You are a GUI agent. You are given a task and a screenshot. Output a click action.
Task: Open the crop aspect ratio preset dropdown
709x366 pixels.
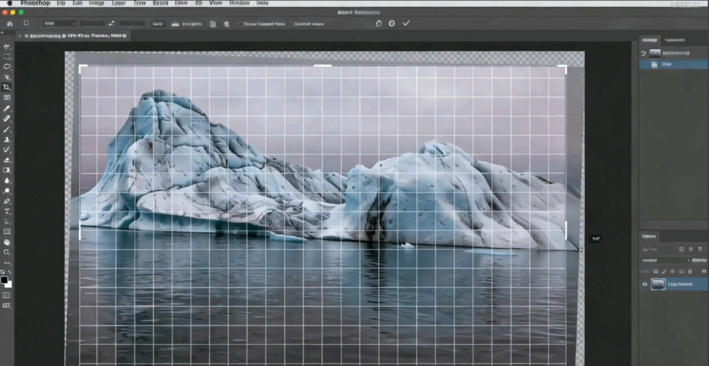(60, 24)
